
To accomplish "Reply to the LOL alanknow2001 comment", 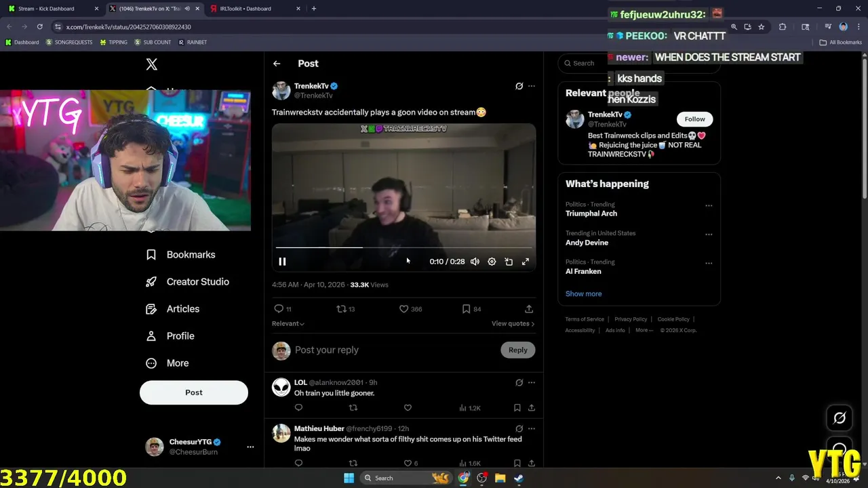I will [x=298, y=408].
